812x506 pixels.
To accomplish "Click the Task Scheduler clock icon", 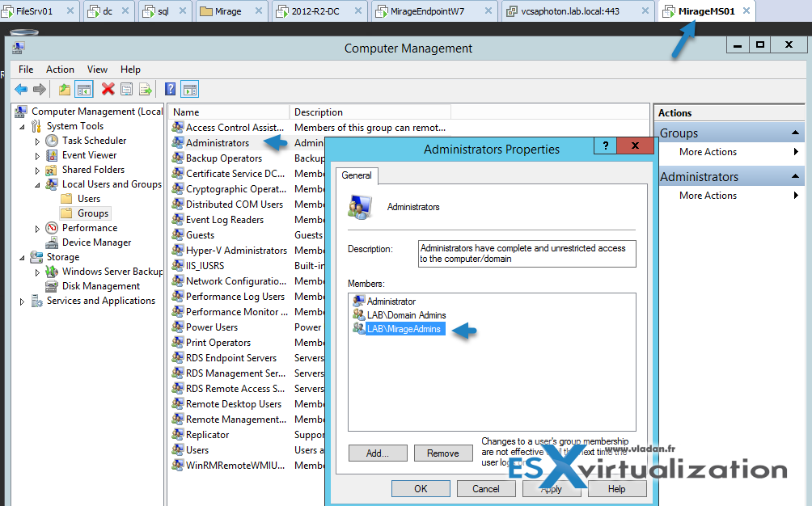I will (x=52, y=141).
